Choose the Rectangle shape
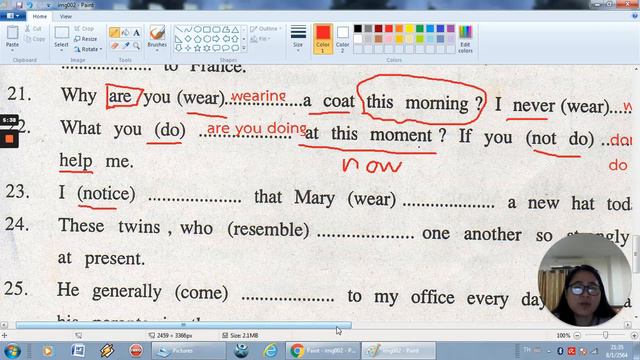Screen dimensions: 640x360 [x=207, y=29]
